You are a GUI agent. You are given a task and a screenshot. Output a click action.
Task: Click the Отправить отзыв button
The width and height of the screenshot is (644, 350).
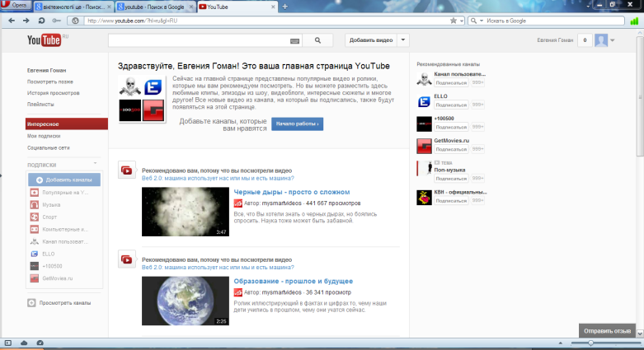coord(607,331)
